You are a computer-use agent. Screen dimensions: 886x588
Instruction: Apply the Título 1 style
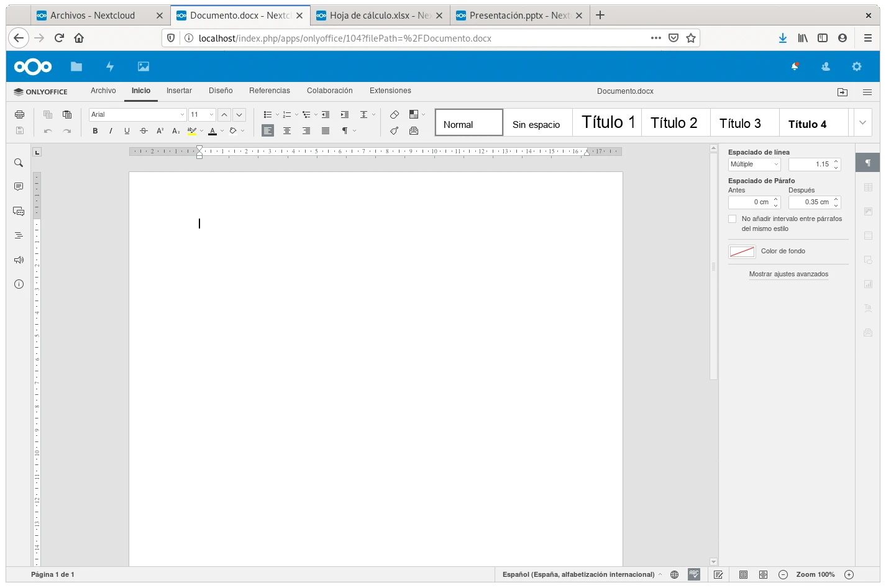608,123
